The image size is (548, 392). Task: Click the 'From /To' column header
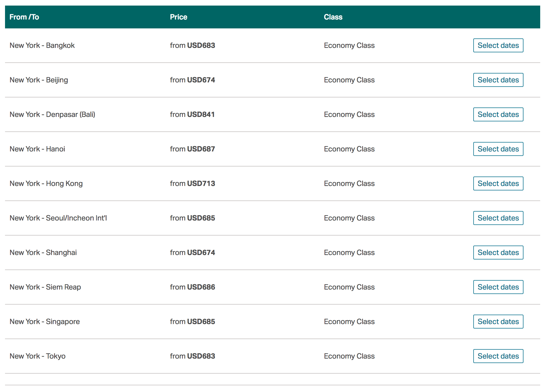click(24, 17)
